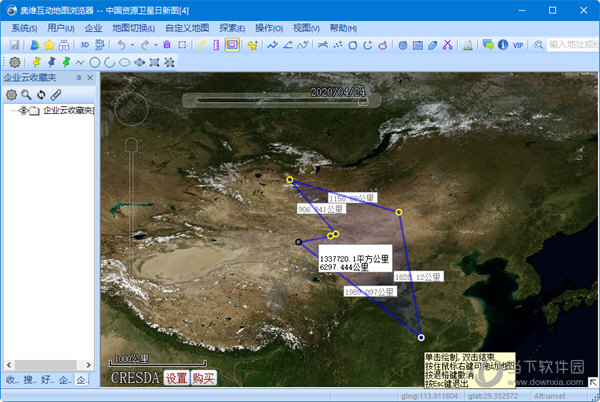Select the scattered points tool

click(338, 45)
